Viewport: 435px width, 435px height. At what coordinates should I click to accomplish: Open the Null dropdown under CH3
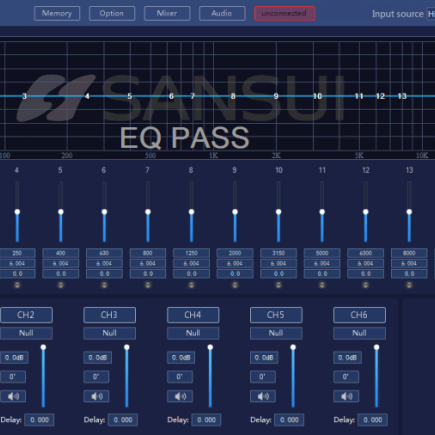(109, 333)
